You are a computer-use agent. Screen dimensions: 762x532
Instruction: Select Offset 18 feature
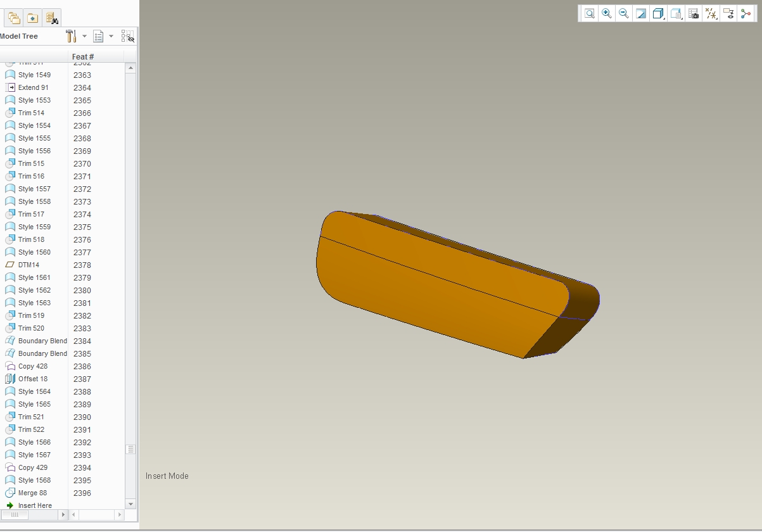[33, 379]
